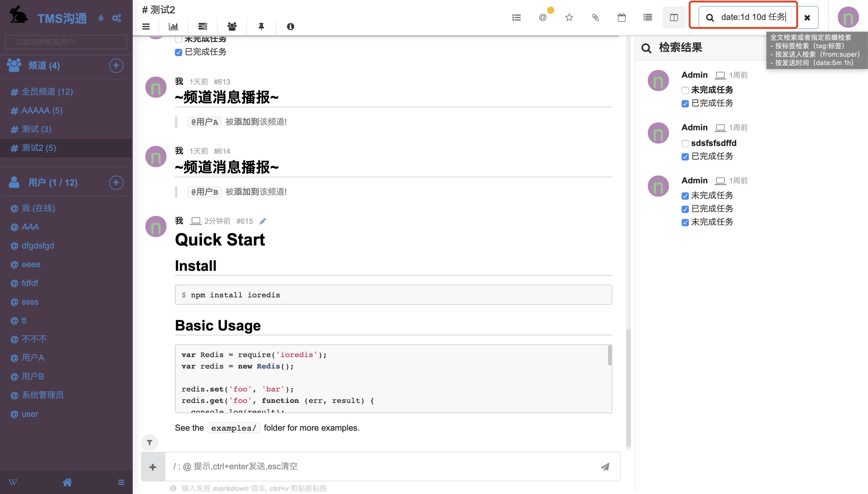Select 测试 (3) channel
Viewport: 868px width, 494px height.
[x=66, y=129]
